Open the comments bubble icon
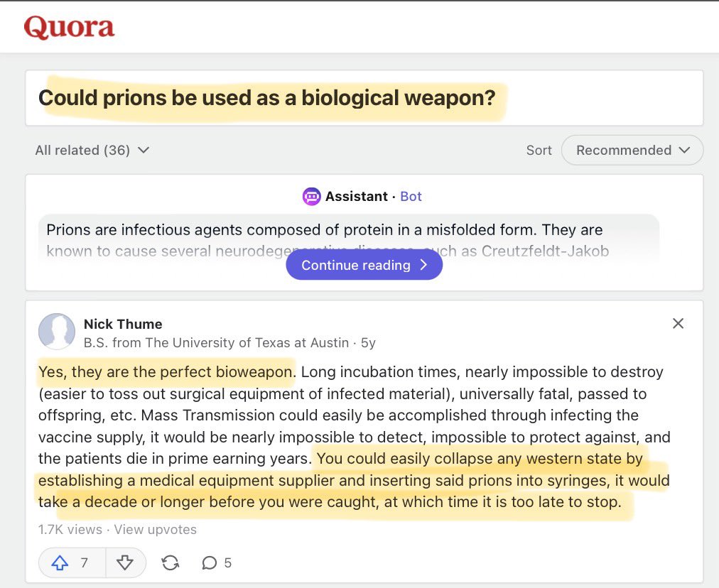 click(x=209, y=562)
